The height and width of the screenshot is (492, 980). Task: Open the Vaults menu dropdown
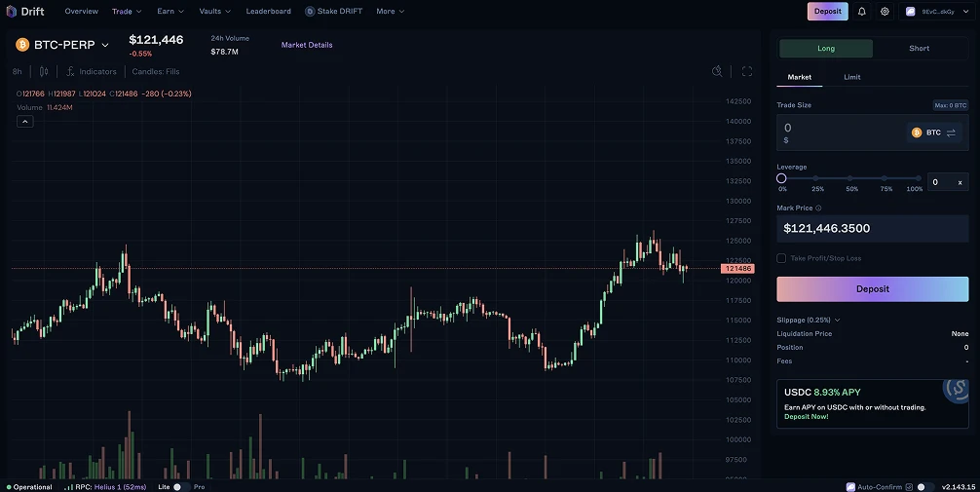tap(215, 12)
